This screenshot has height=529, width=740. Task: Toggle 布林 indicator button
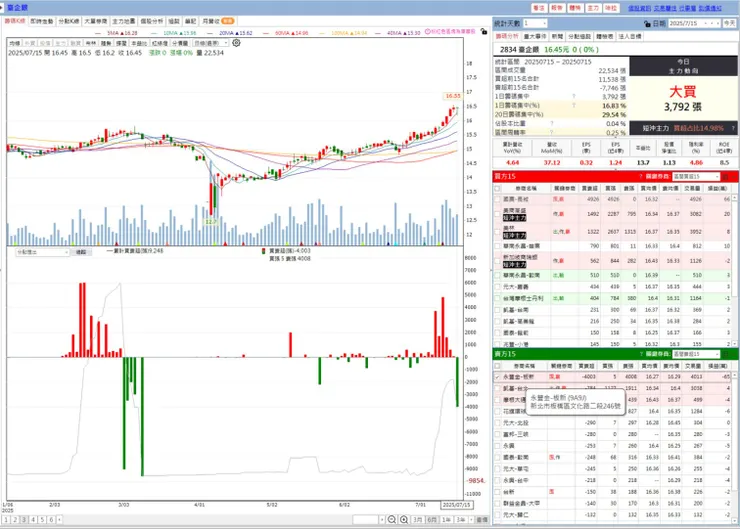point(91,43)
